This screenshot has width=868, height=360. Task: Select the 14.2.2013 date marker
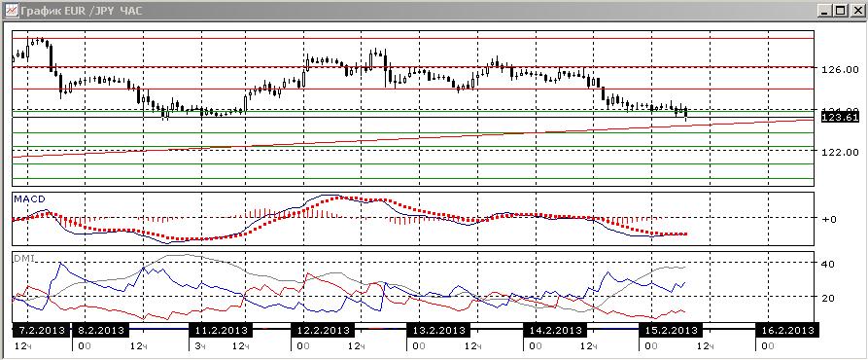[x=554, y=331]
